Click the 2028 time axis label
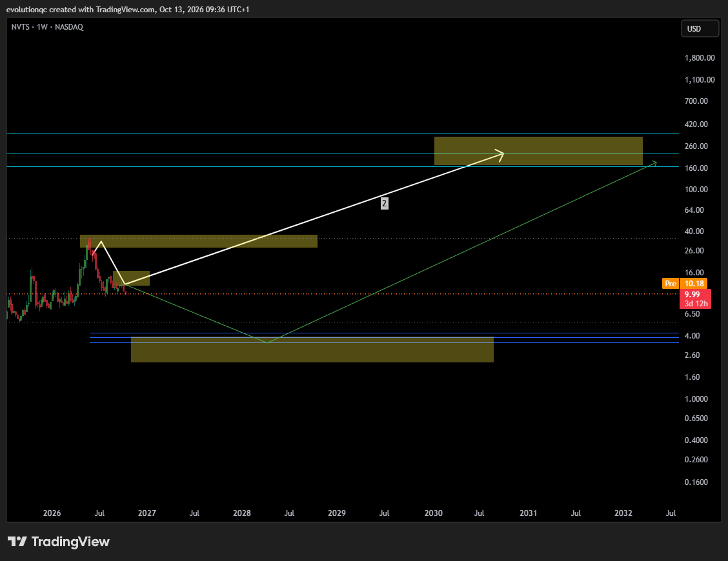Viewport: 728px width, 561px height. click(x=242, y=513)
